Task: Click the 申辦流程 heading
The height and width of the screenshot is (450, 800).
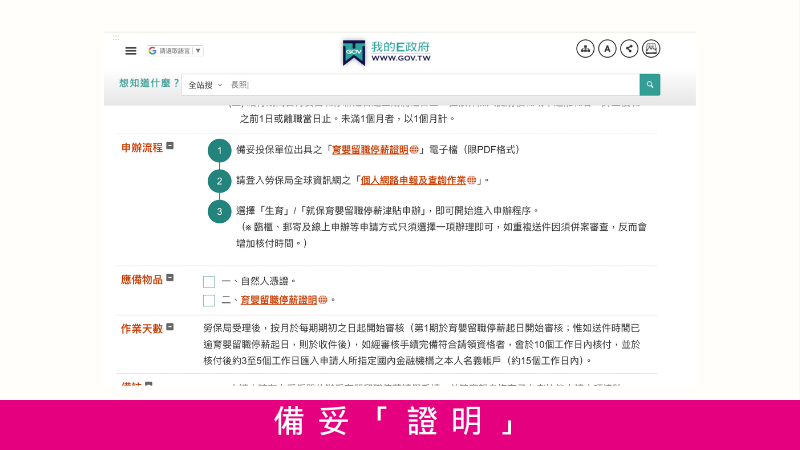Action: (x=142, y=148)
